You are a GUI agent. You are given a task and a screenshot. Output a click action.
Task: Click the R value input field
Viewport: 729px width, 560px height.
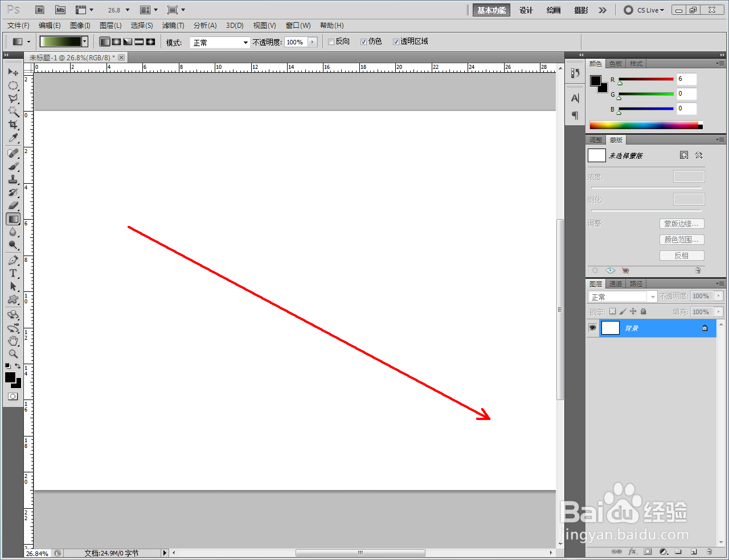[x=687, y=79]
